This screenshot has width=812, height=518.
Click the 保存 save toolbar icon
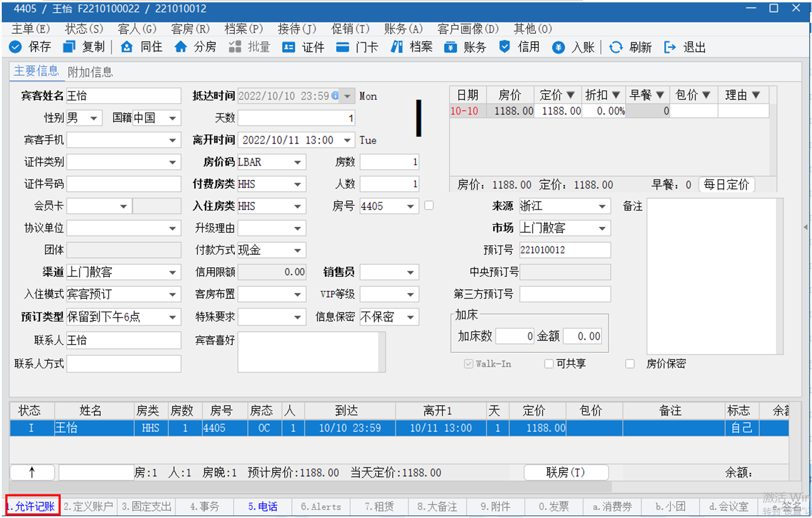(16, 47)
